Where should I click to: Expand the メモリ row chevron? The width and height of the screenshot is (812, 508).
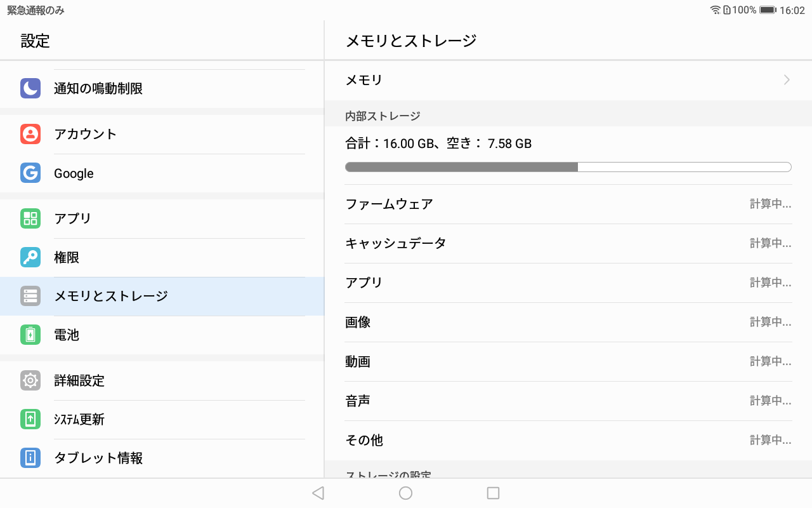pyautogui.click(x=787, y=79)
